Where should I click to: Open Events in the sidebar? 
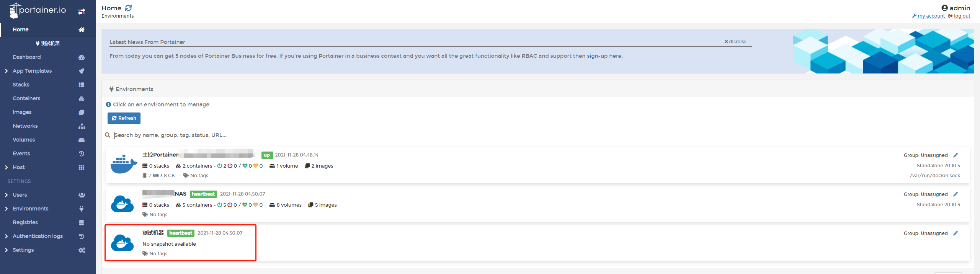pyautogui.click(x=21, y=153)
